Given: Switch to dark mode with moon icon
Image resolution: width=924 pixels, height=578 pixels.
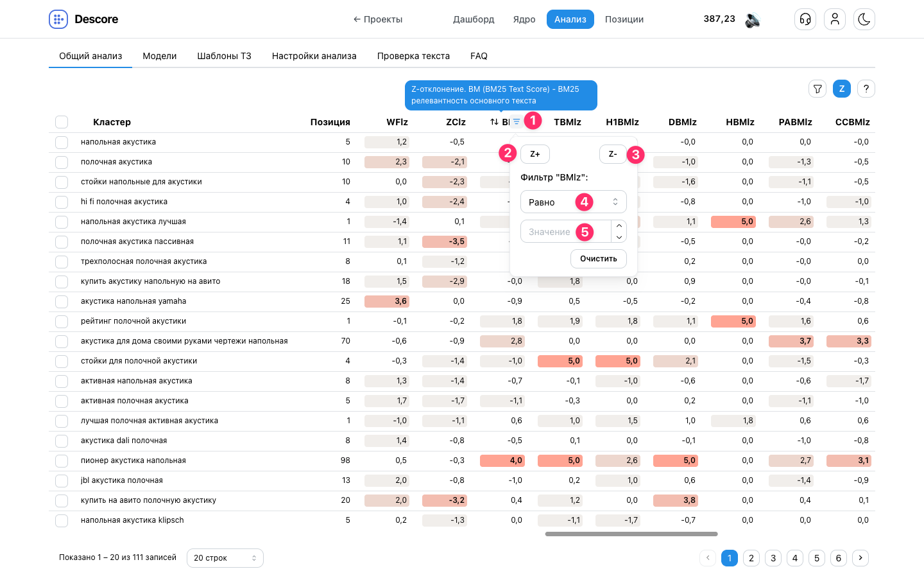Looking at the screenshot, I should coord(864,19).
